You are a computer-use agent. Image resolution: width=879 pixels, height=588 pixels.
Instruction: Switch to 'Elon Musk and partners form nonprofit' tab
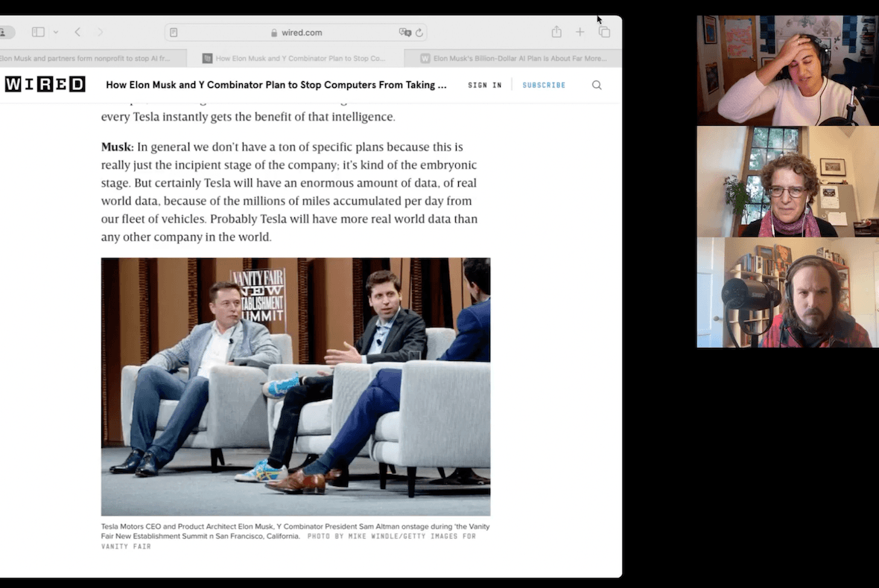click(92, 58)
